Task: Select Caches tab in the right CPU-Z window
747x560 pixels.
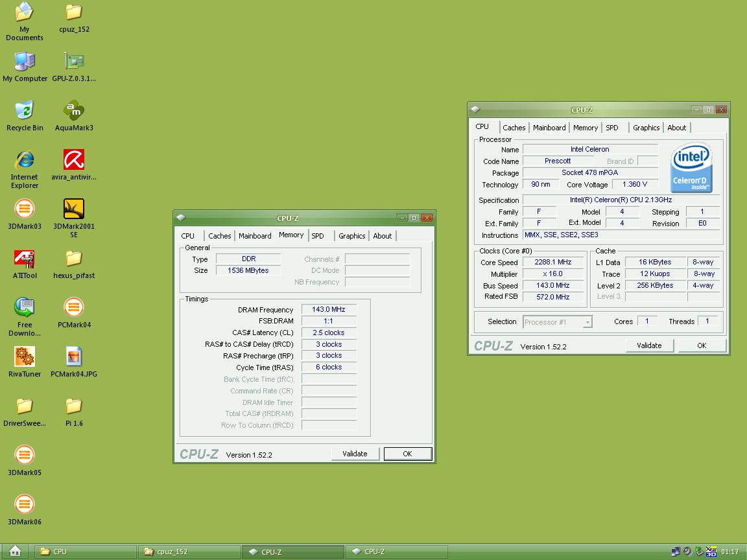Action: click(514, 128)
